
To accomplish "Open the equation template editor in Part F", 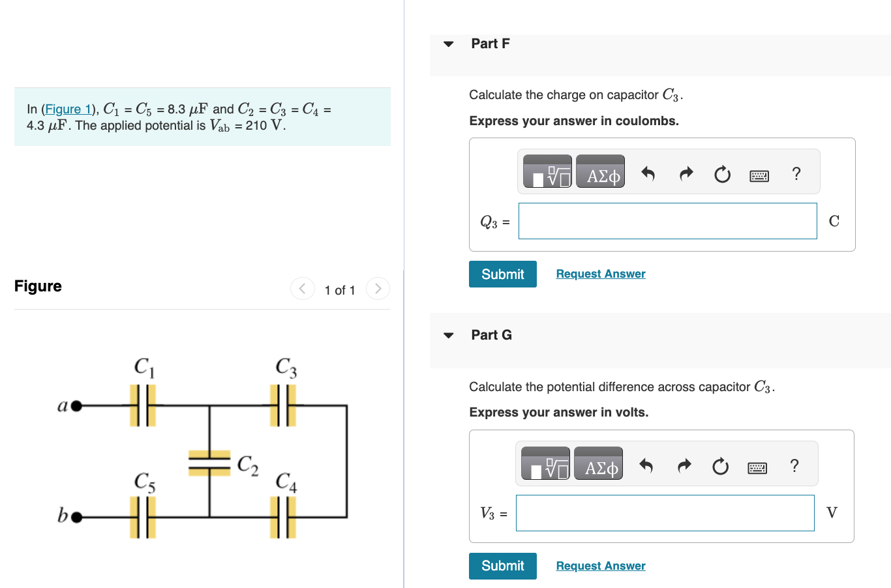I will (x=547, y=171).
